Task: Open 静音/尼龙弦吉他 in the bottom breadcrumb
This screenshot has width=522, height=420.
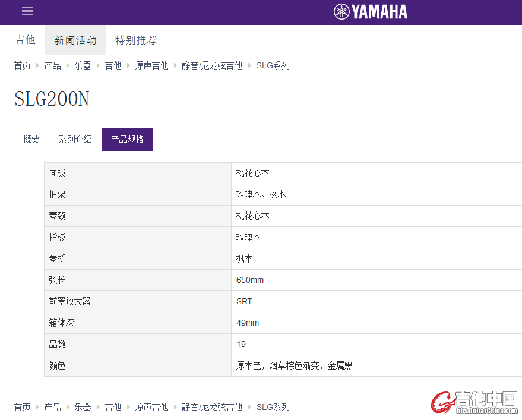Action: point(212,407)
